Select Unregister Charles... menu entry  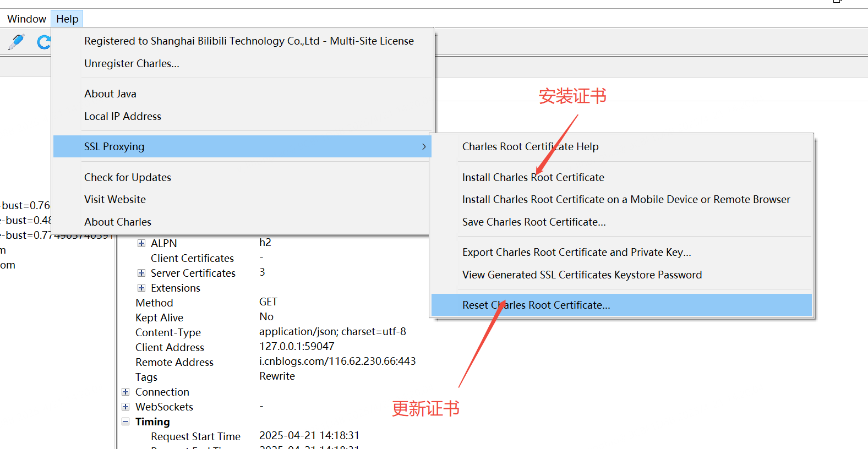[132, 63]
